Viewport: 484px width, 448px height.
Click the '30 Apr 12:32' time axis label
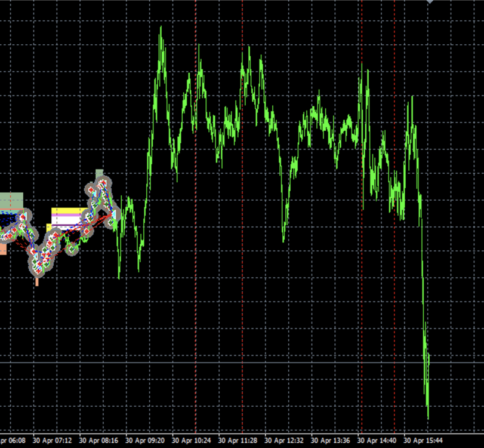click(283, 440)
